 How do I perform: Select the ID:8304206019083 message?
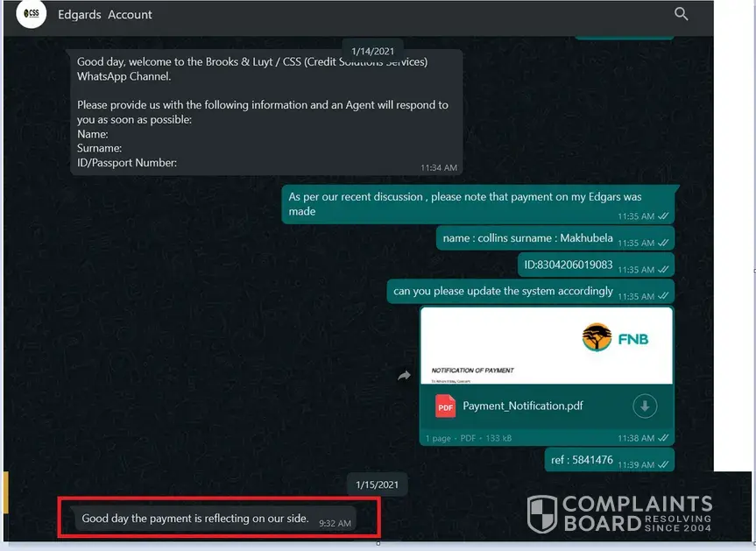point(596,265)
